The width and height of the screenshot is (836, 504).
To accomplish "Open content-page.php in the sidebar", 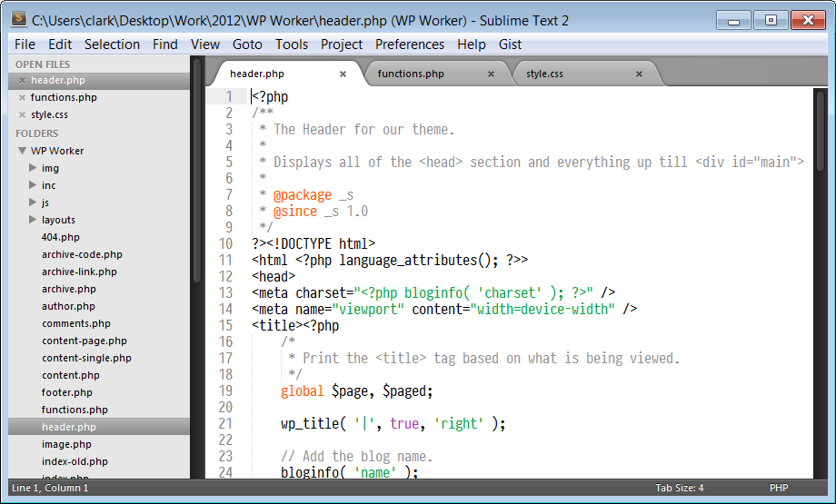I will [85, 341].
